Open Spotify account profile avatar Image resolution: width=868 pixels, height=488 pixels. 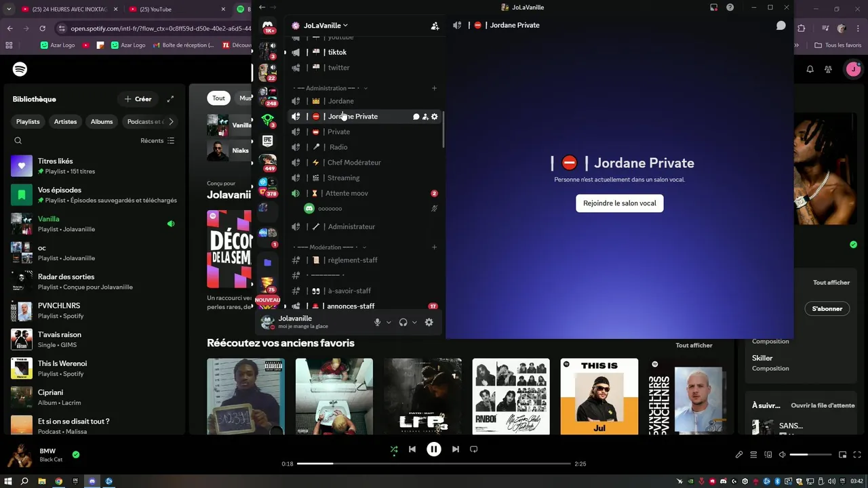[853, 69]
